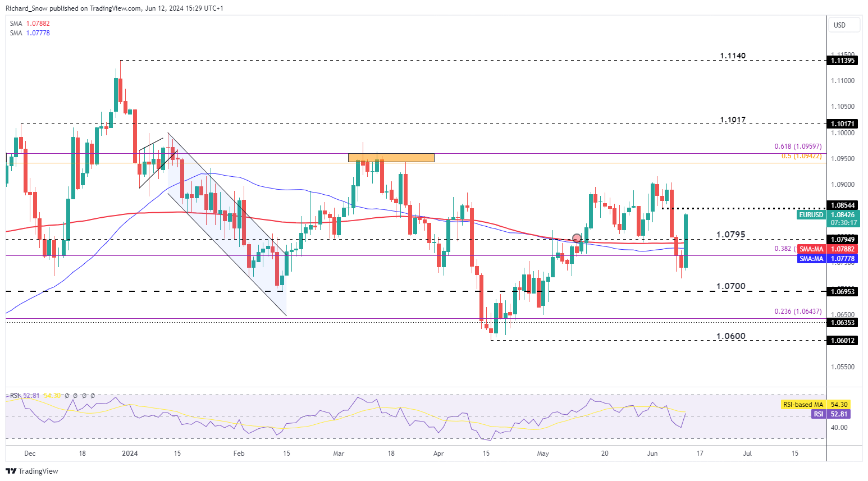Click the 1.07949 price axis label
The width and height of the screenshot is (868, 481).
[x=842, y=240]
